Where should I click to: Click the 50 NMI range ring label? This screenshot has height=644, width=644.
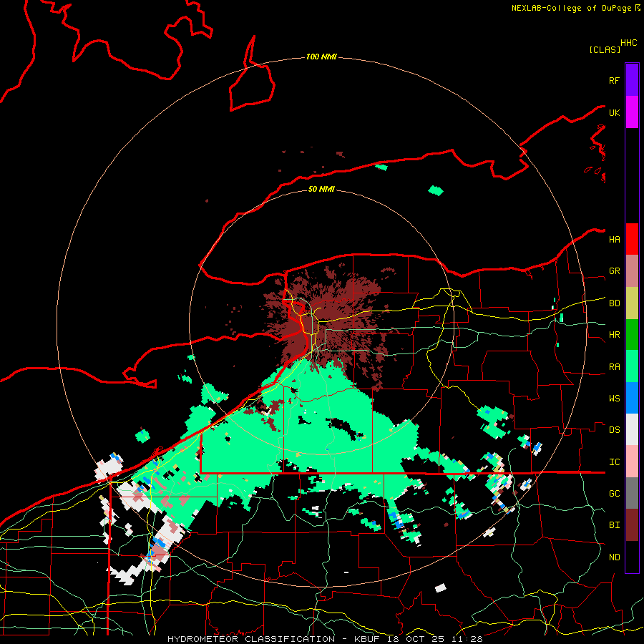321,189
